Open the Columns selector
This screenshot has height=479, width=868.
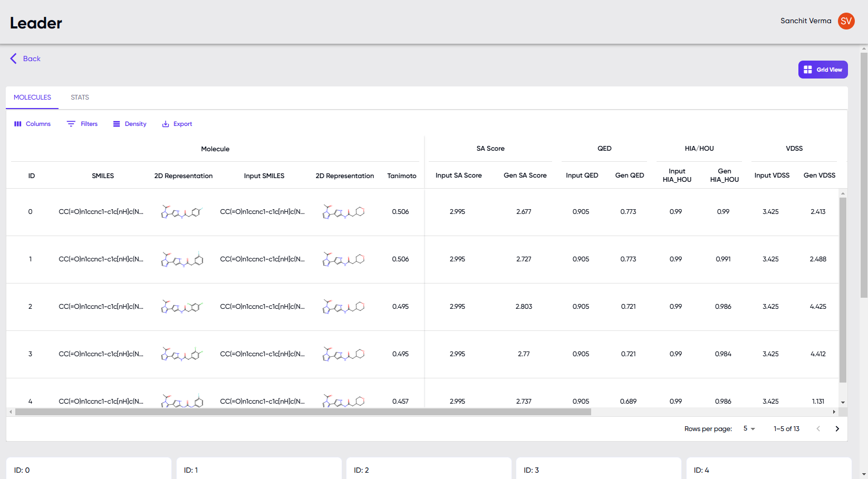[x=32, y=124]
